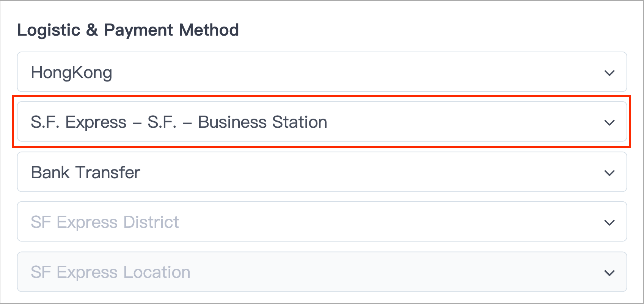
Task: Click the Logistic & Payment Method heading
Action: pyautogui.click(x=128, y=30)
